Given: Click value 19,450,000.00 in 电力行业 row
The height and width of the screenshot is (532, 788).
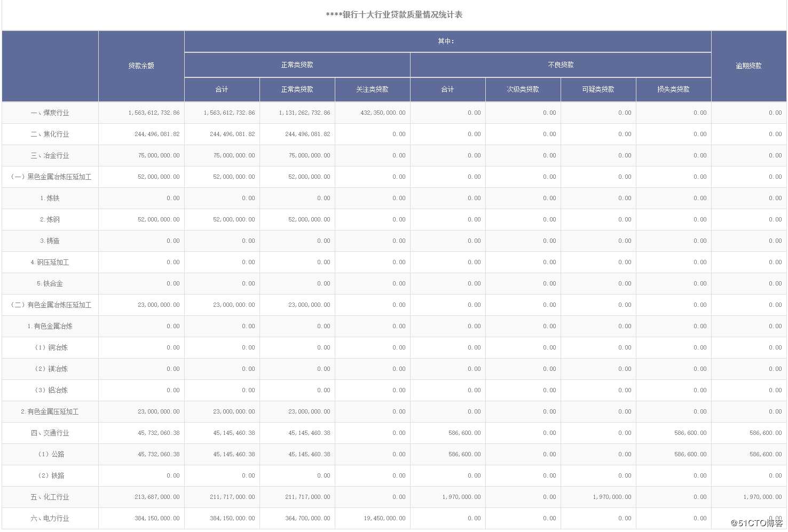Looking at the screenshot, I should click(x=384, y=518).
